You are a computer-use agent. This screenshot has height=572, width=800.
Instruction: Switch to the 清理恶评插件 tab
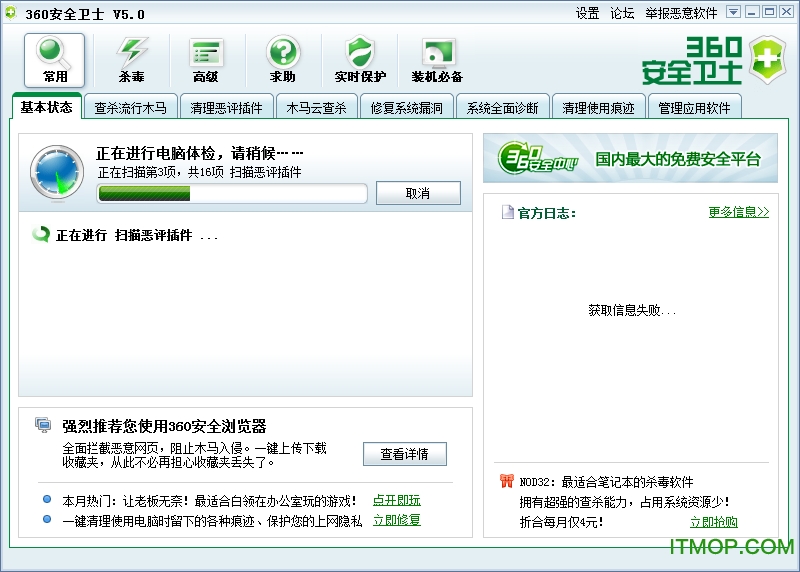pyautogui.click(x=226, y=108)
